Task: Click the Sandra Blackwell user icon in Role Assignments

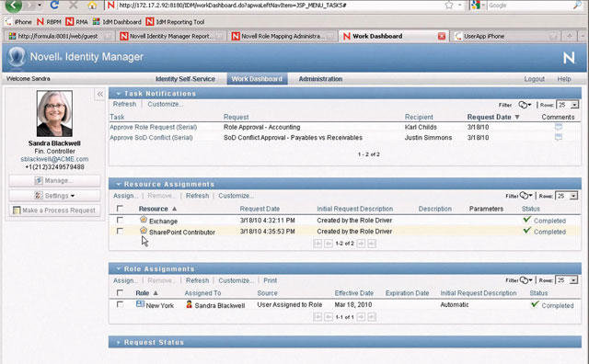Action: [x=189, y=304]
